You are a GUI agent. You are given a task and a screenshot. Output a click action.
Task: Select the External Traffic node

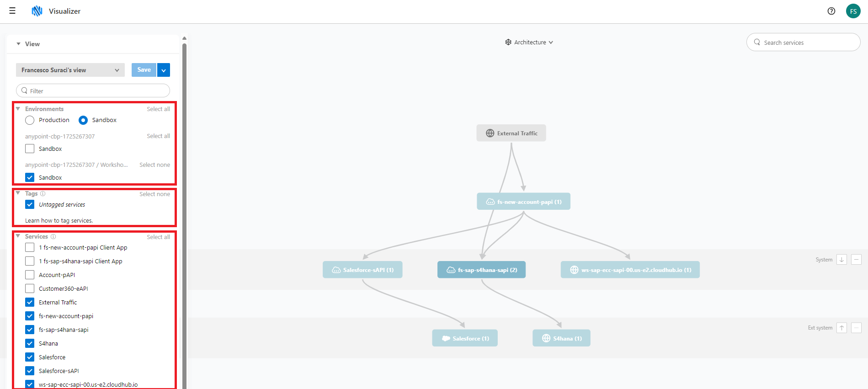click(511, 133)
